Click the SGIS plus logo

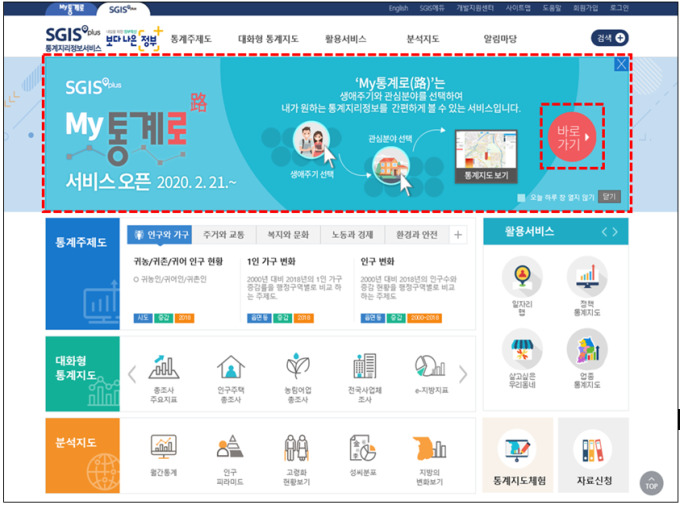pyautogui.click(x=73, y=39)
